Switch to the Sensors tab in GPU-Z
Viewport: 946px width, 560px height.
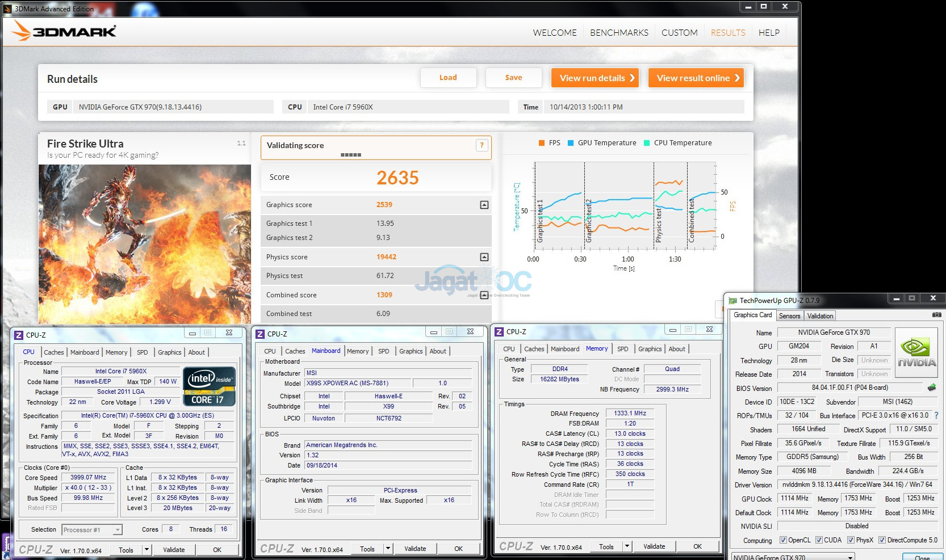click(x=789, y=316)
